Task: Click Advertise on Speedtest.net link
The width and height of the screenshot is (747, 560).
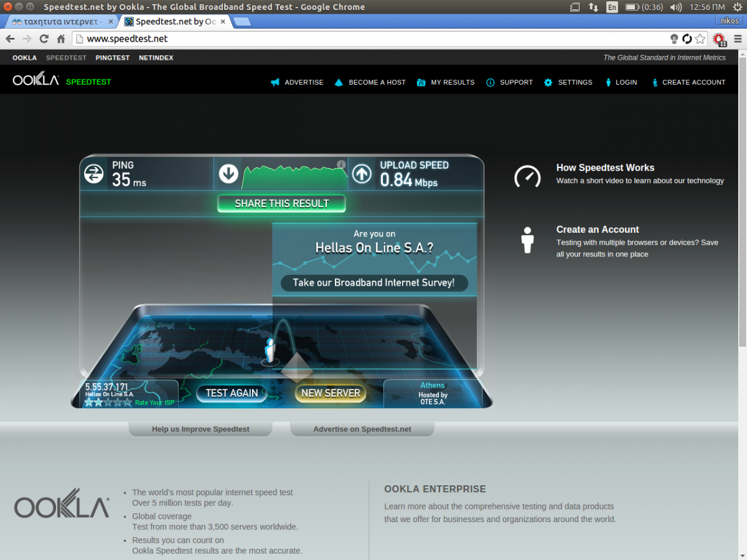Action: point(362,429)
